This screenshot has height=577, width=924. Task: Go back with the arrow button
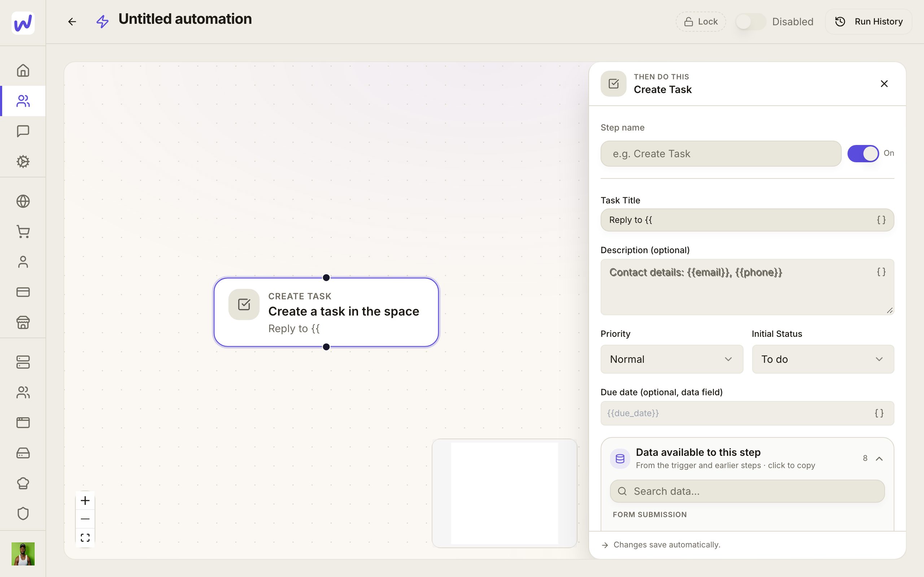pos(72,22)
